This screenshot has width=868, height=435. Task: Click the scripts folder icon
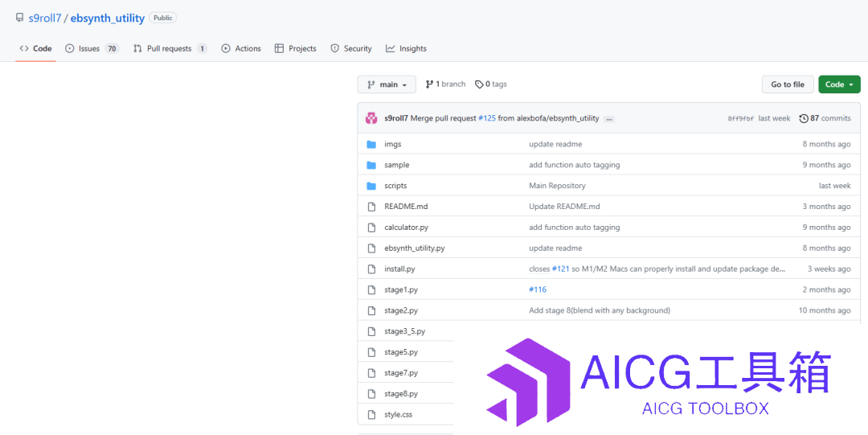(371, 186)
